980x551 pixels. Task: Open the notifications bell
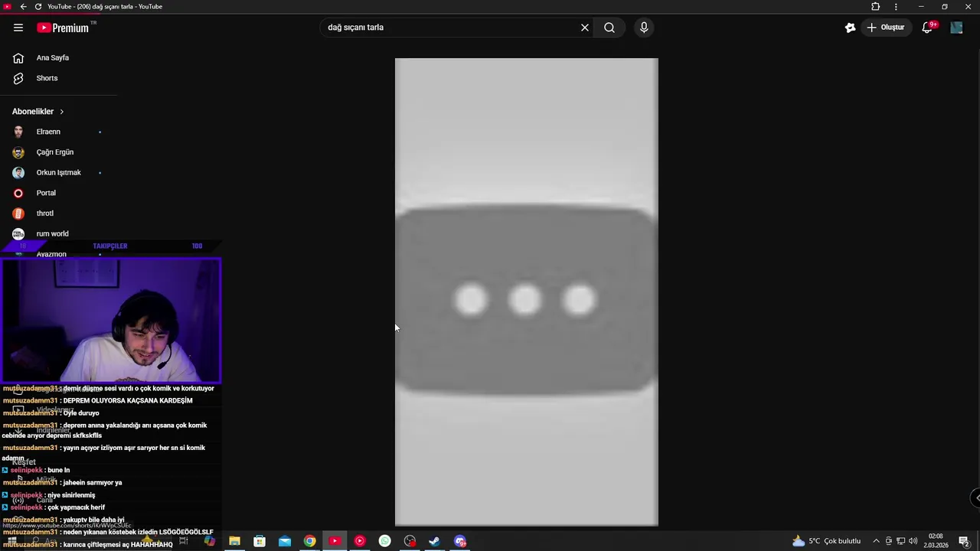927,28
